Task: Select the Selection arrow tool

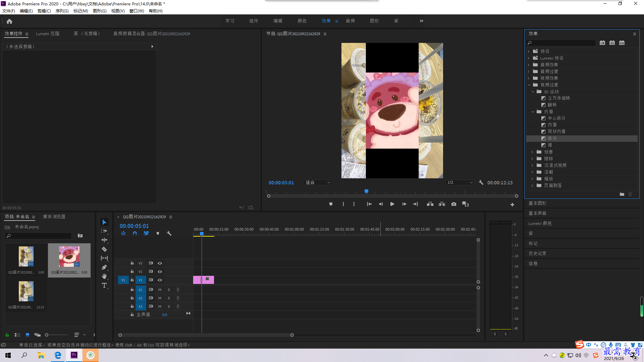Action: point(104,222)
